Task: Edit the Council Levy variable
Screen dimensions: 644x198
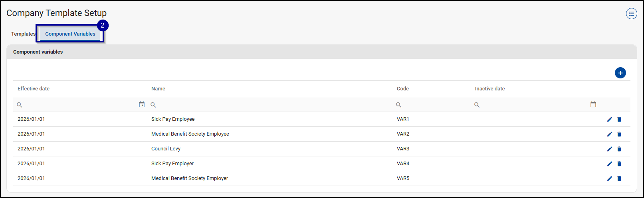Action: point(609,149)
